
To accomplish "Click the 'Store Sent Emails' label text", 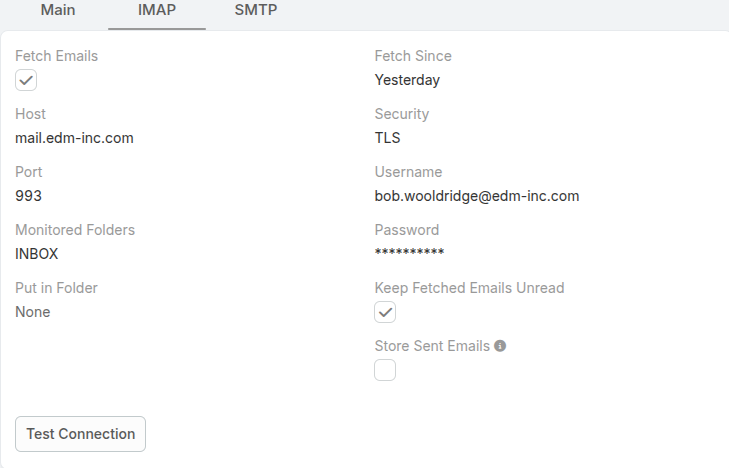I will tap(432, 346).
